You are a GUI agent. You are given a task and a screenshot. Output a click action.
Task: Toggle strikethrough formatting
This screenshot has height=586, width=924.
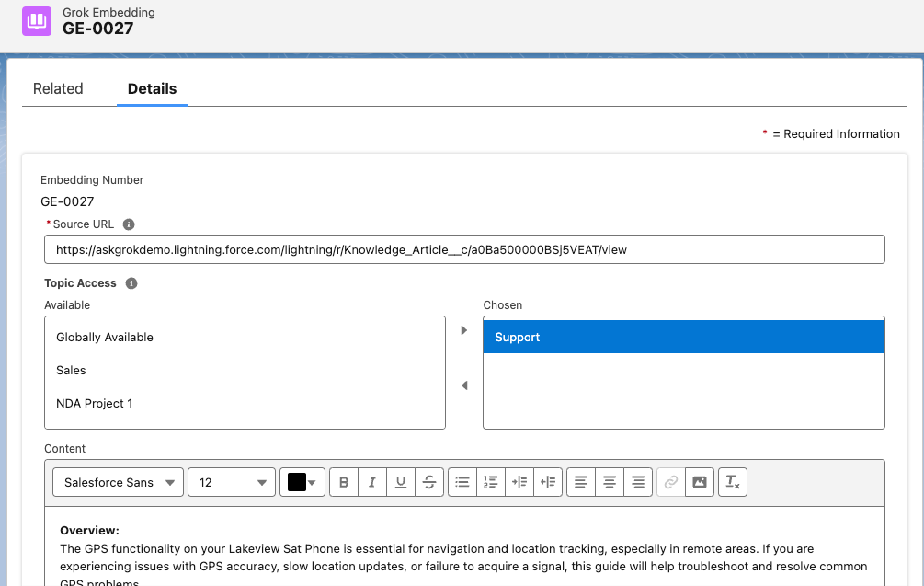point(429,482)
